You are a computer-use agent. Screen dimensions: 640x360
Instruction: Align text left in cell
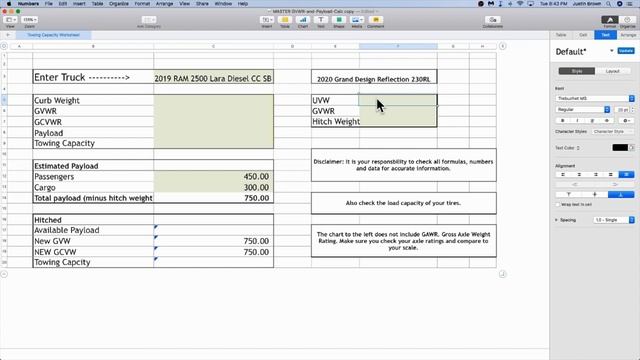coord(563,175)
